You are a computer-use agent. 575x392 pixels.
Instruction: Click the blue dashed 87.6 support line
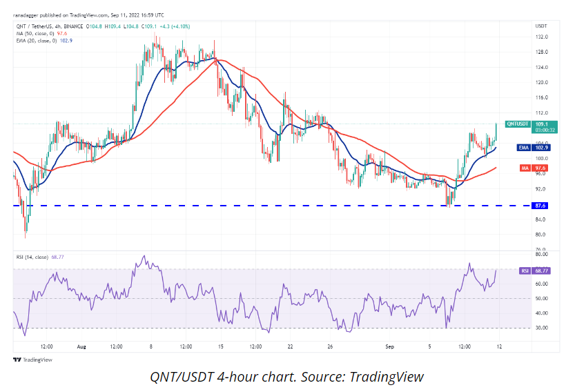coord(272,206)
